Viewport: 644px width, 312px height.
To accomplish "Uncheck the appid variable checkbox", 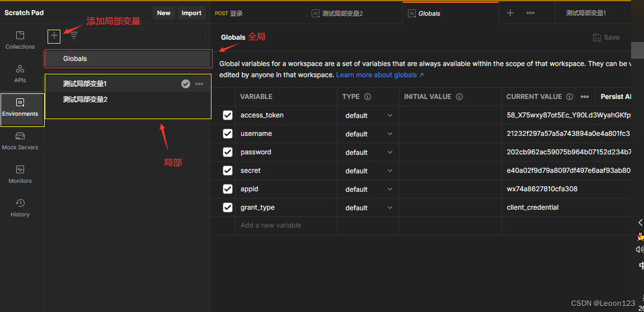I will tap(228, 189).
